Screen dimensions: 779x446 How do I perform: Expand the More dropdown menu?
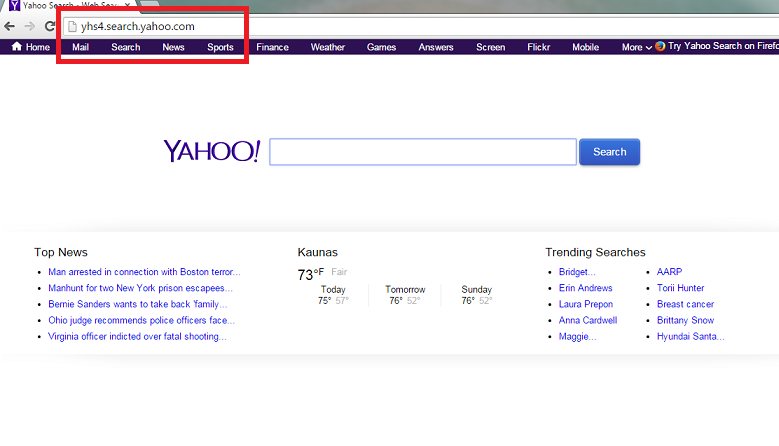point(636,47)
